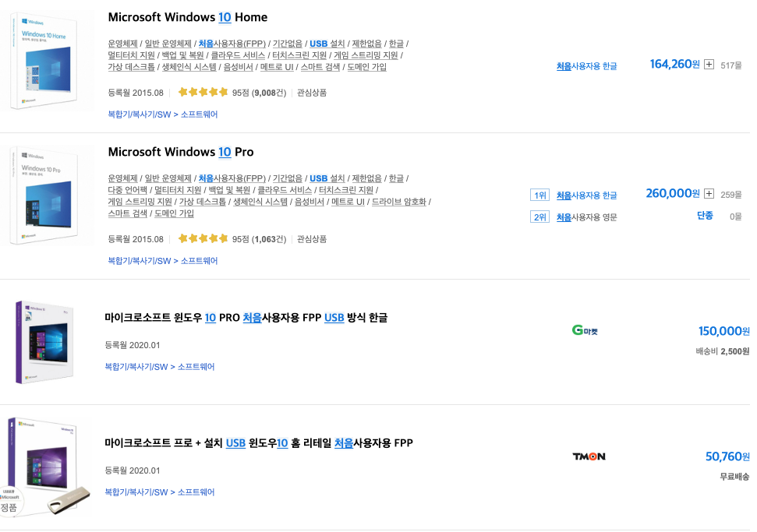Screen dimensions: 757x532
Task: Open the 517몰 seller count
Action: (x=731, y=65)
